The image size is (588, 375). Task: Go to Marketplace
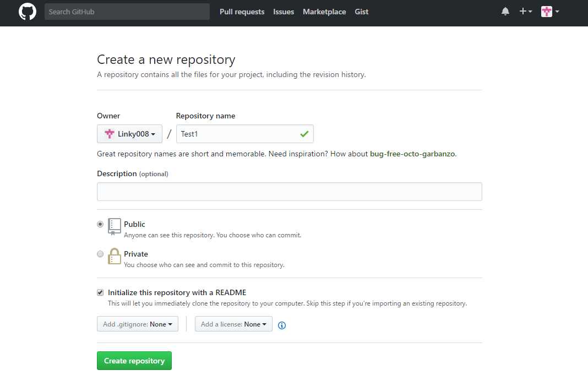click(324, 12)
